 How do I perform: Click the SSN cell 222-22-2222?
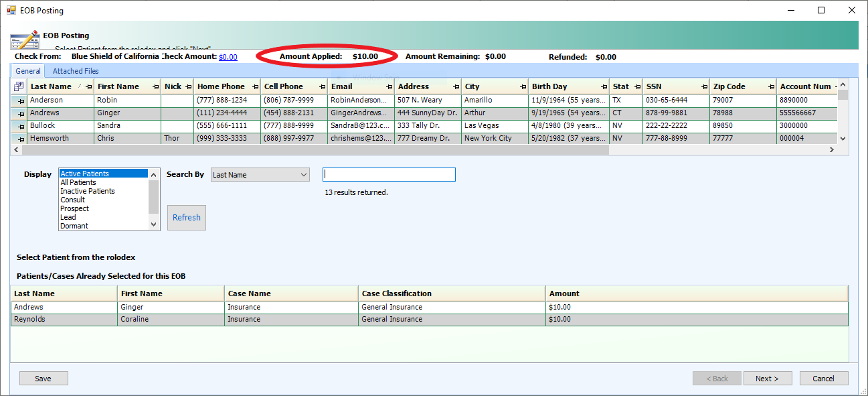(677, 126)
